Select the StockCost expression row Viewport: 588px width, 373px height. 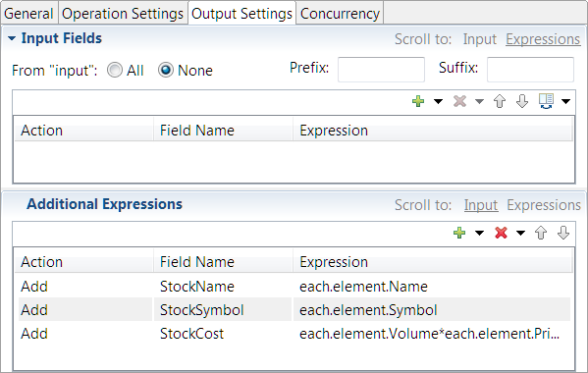click(294, 334)
